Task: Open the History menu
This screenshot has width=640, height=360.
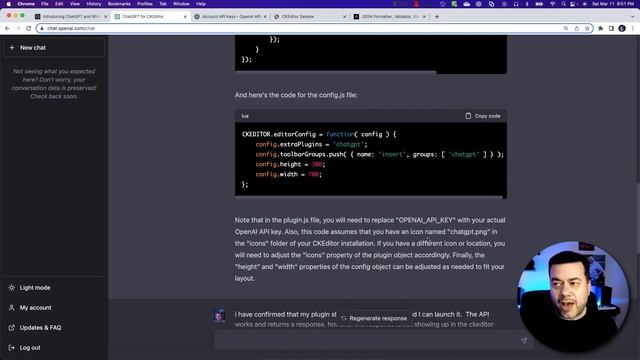Action: (93, 4)
